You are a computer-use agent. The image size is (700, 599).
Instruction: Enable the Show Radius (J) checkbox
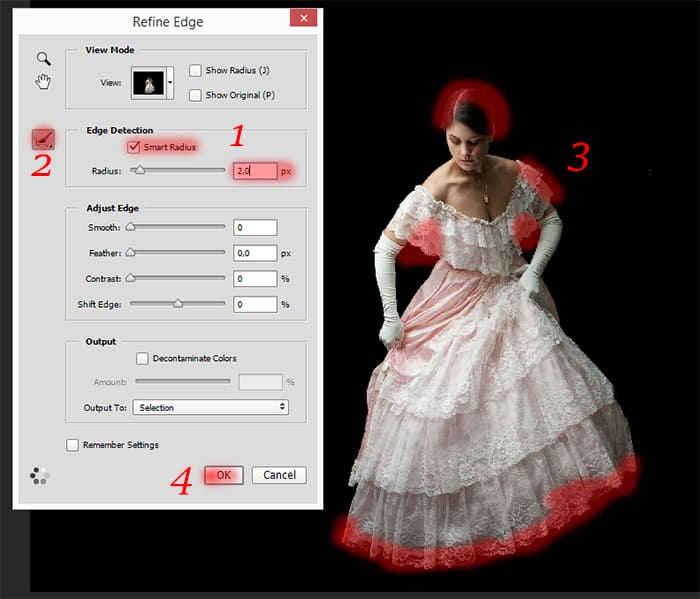click(x=195, y=71)
